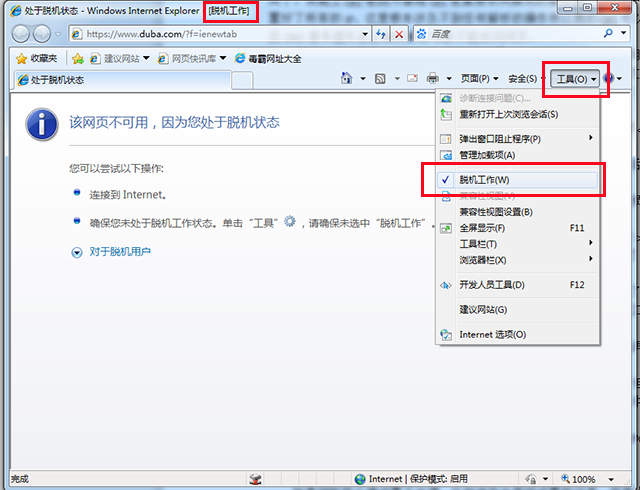
Task: Choose 管理加载项(A) menu entry
Action: 487,155
